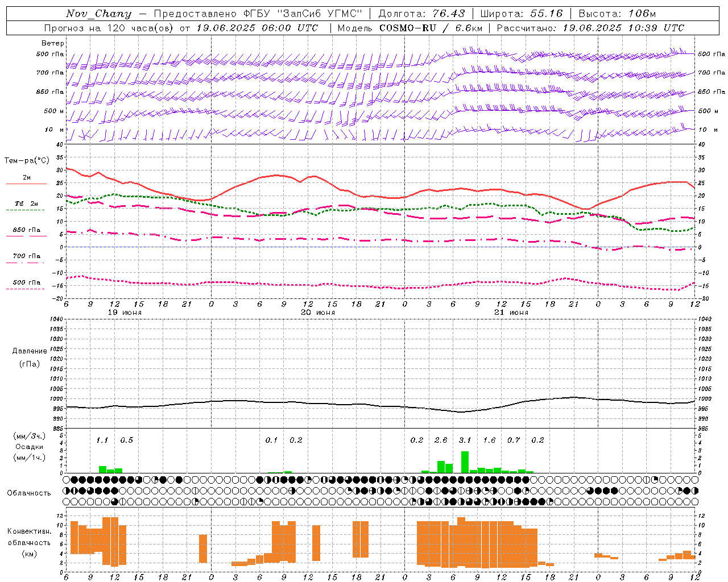Click the 'Давление' pressure panel label
Screen dimensions: 728x582
coord(30,351)
